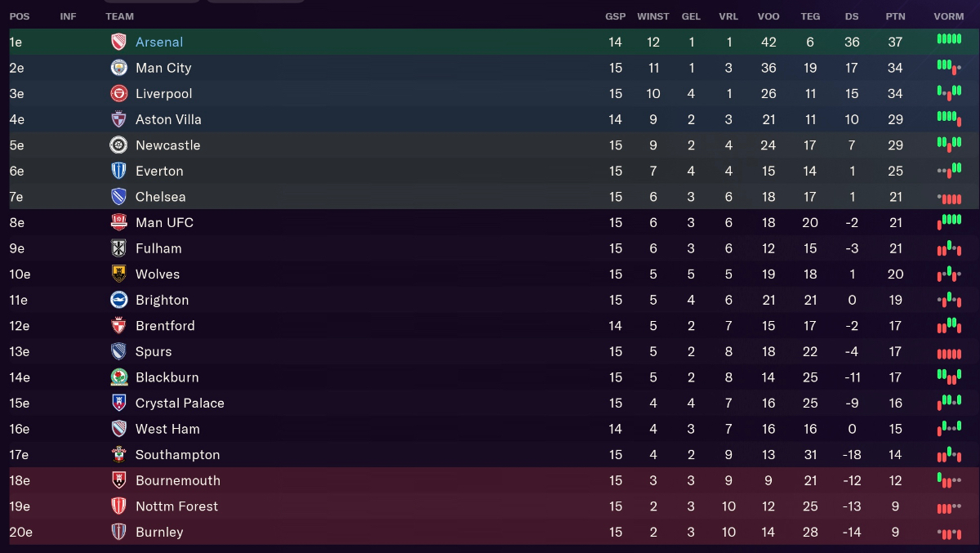Click the Man City club badge
Viewport: 980px width, 553px height.
[119, 68]
